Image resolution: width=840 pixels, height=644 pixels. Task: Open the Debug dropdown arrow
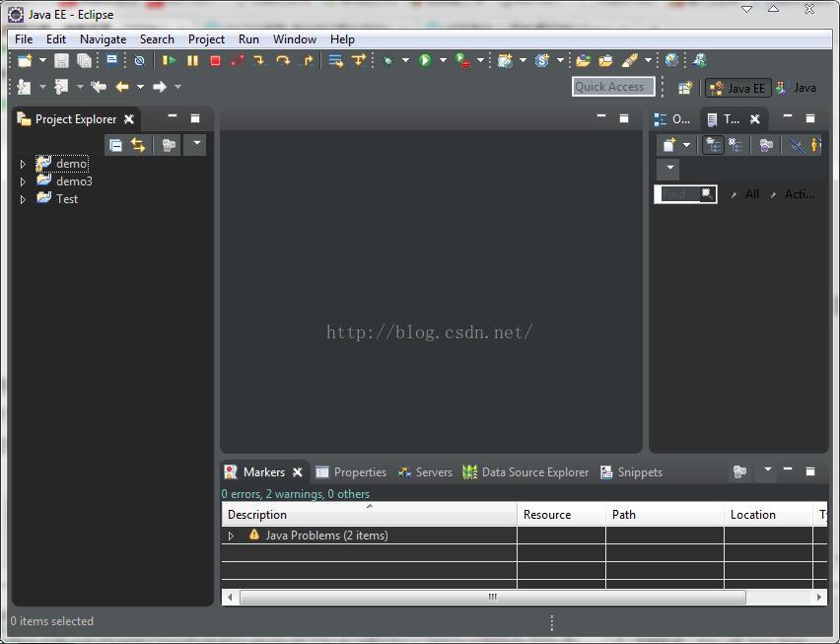[x=405, y=60]
